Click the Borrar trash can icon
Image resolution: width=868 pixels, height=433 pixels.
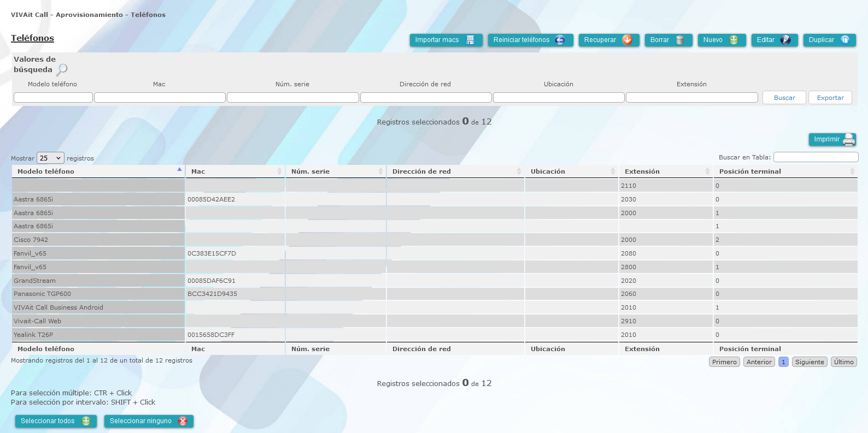(680, 40)
